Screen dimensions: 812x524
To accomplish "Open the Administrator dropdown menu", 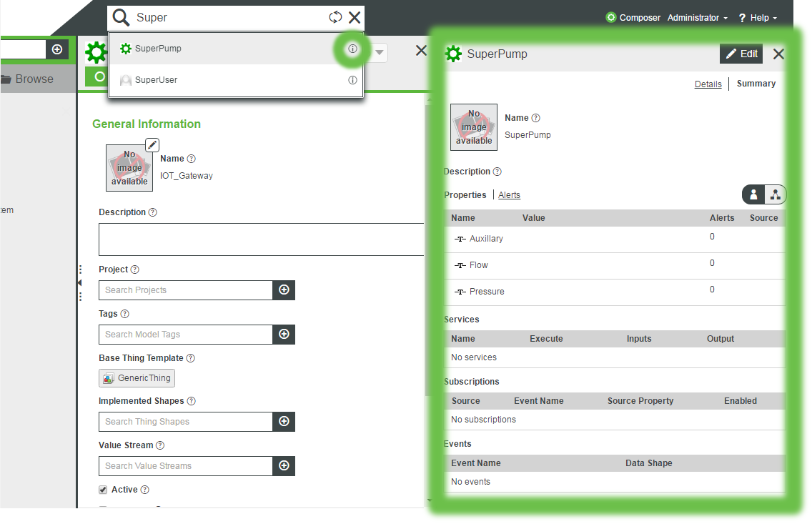I will click(x=697, y=18).
